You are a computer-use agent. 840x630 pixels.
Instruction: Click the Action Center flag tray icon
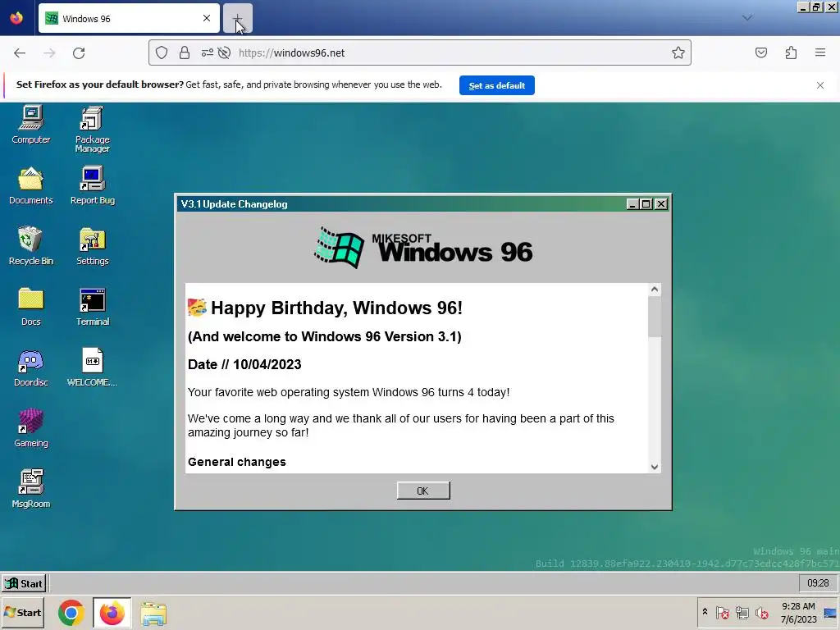point(722,612)
